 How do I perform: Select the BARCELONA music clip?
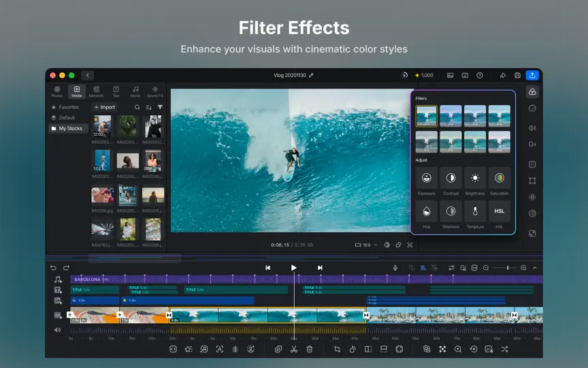[306, 279]
